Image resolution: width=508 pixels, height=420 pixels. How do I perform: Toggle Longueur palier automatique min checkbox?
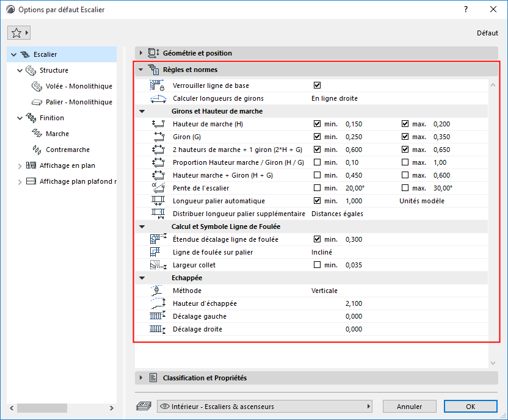point(317,201)
